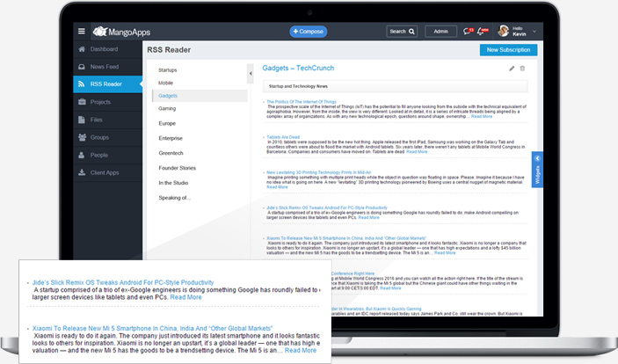Open the Gadgets – TechCrunch title link
The height and width of the screenshot is (364, 618).
click(298, 68)
